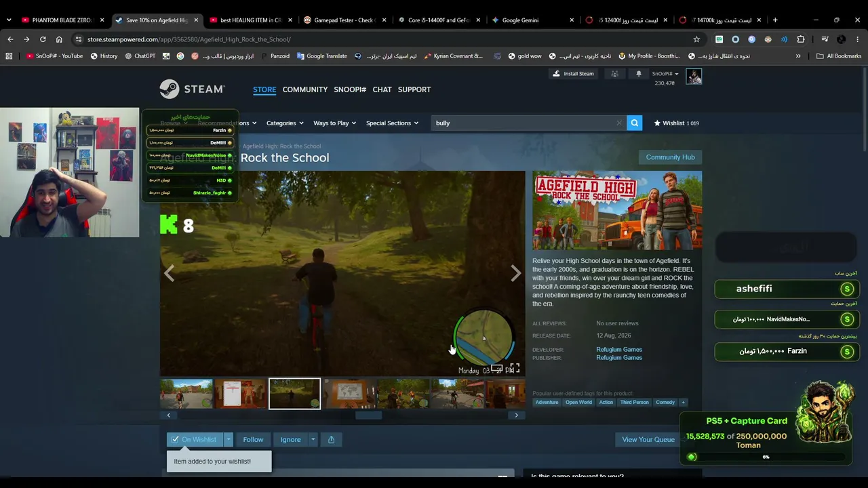The image size is (868, 488).
Task: Close the Google Gemini tab
Action: coord(572,20)
